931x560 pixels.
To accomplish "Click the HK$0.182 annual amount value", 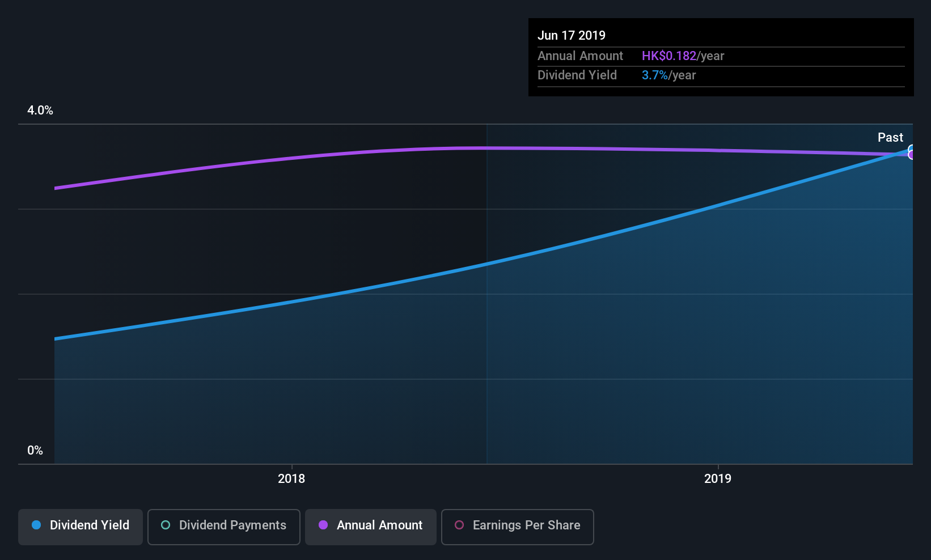I will coord(669,56).
